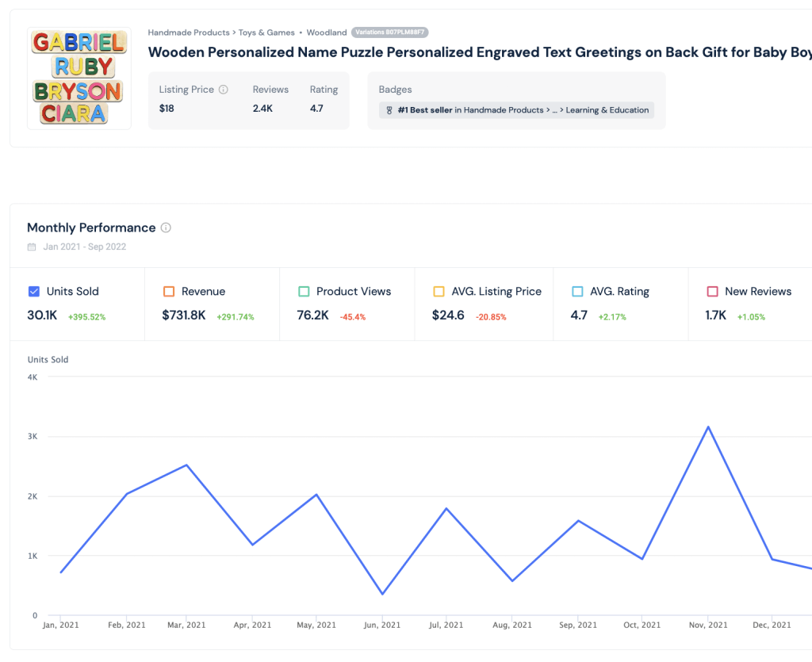
Task: Click the best seller medal badge icon
Action: click(389, 110)
